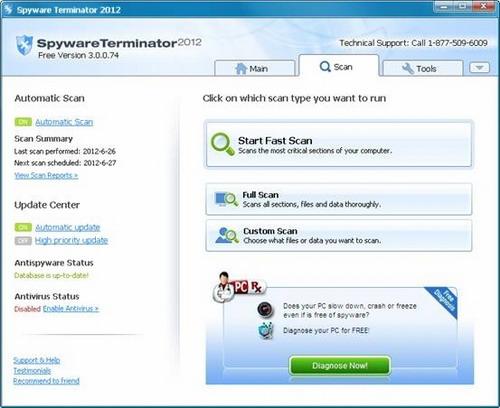The image size is (500, 408).
Task: Click the 'Update Center' heading
Action: pyautogui.click(x=47, y=205)
